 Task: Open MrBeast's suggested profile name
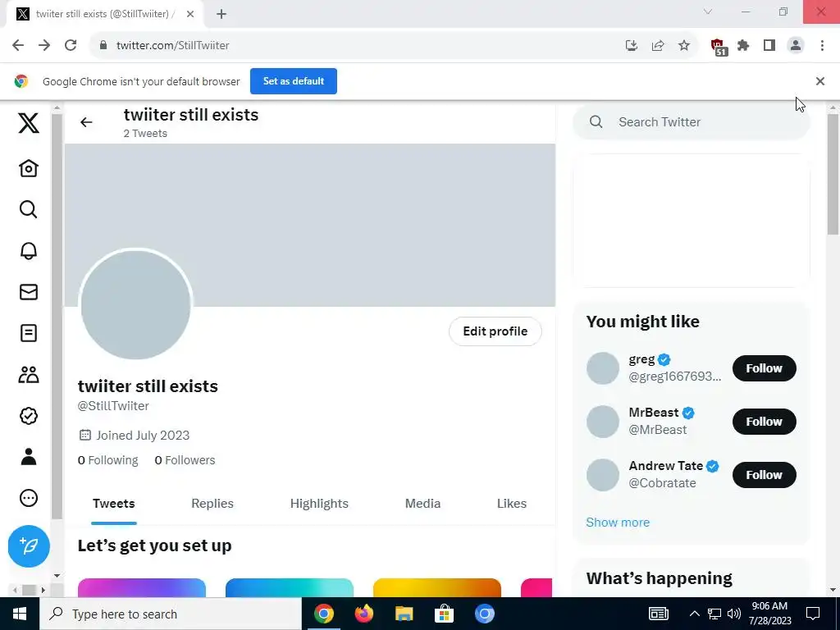(654, 413)
